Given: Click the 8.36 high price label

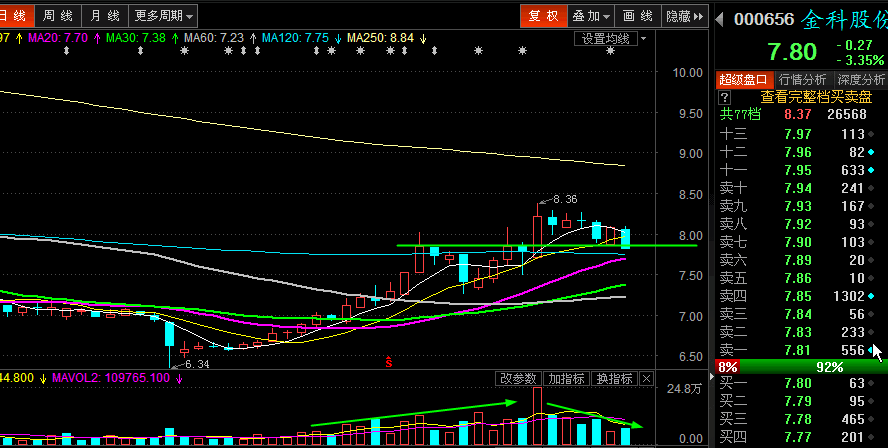Looking at the screenshot, I should [x=565, y=199].
